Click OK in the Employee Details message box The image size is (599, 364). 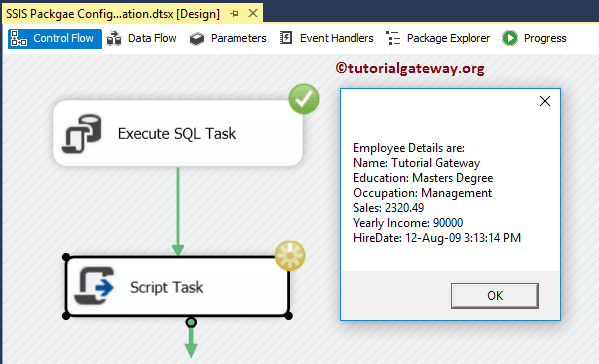coord(495,296)
